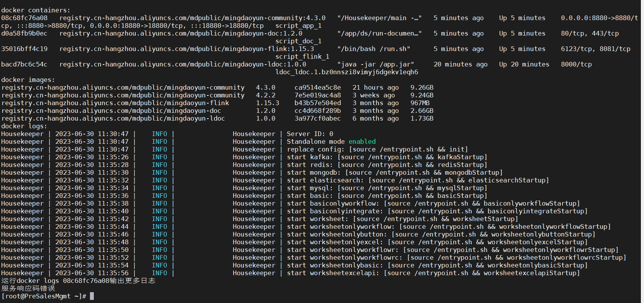Click container ID 08c68fc76a08 in the containers list
Viewport: 644px width, 303px height.
24,18
